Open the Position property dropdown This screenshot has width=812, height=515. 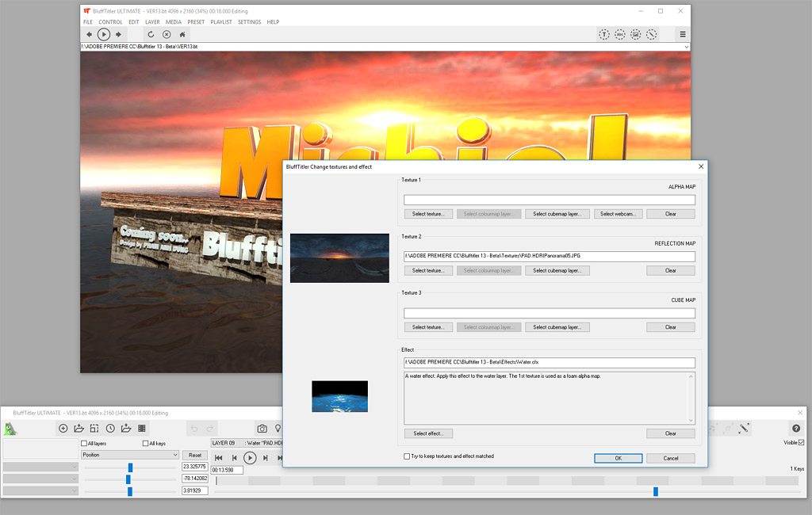130,455
